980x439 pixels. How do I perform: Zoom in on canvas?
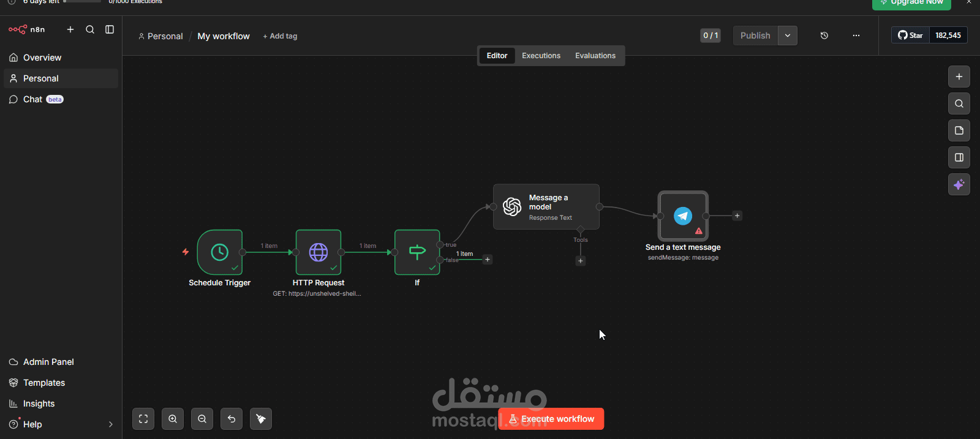point(173,419)
